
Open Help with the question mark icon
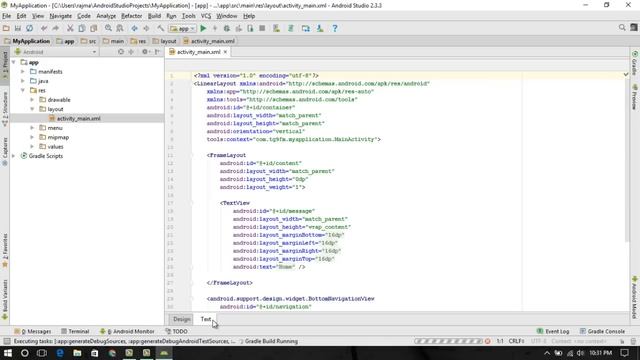coord(335,28)
